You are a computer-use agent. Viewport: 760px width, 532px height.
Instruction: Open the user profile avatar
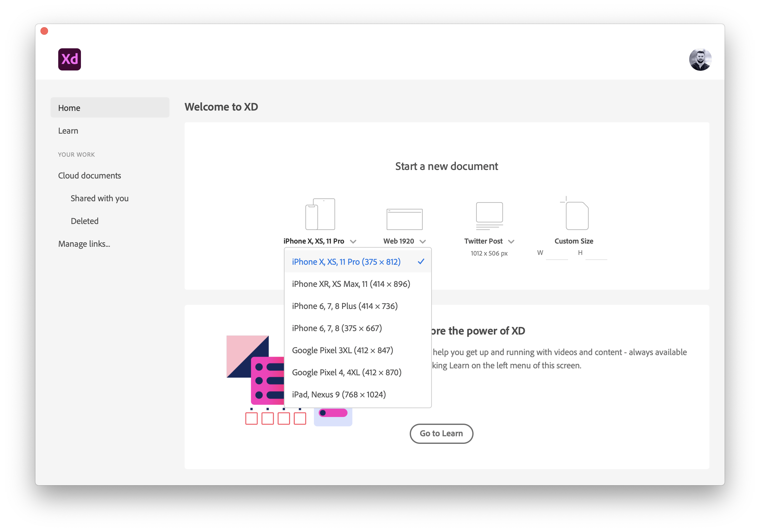(x=700, y=60)
